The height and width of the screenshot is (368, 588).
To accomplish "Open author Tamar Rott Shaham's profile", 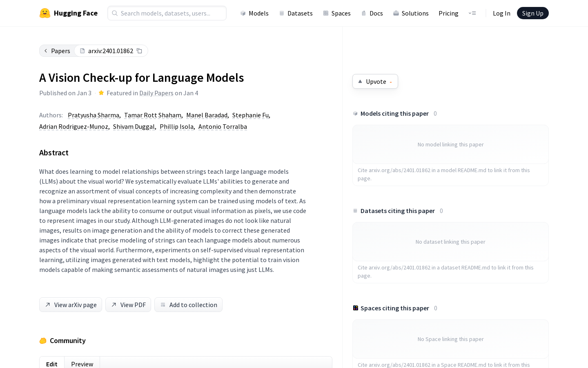I will (x=153, y=115).
